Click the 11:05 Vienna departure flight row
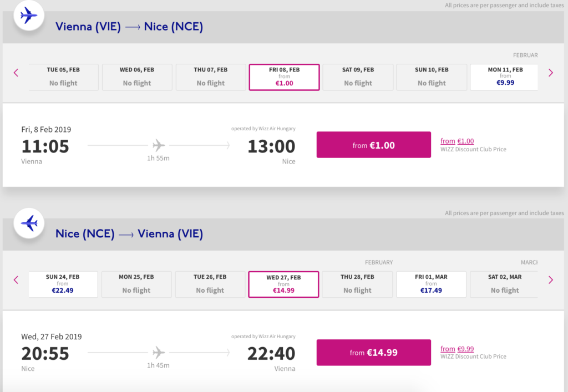This screenshot has height=392, width=568. (x=158, y=146)
